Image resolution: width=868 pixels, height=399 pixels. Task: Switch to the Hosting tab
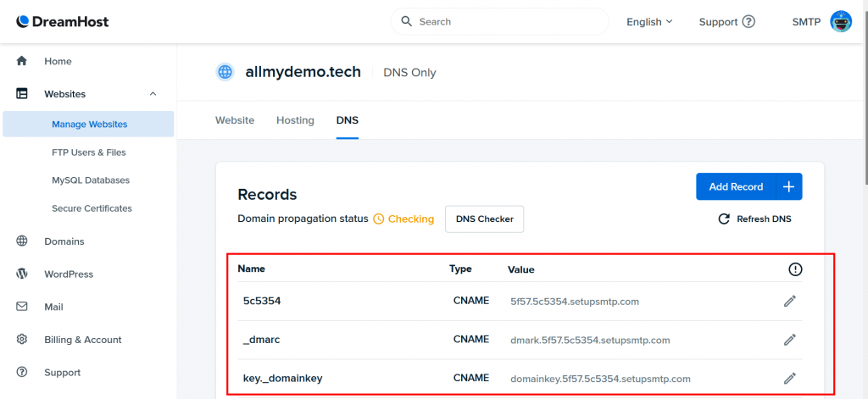(295, 120)
